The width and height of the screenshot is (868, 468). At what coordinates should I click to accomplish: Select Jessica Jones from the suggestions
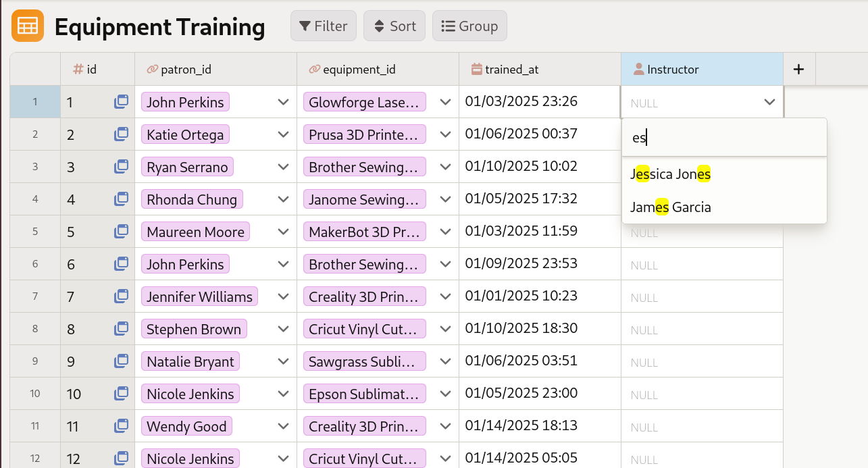(670, 174)
